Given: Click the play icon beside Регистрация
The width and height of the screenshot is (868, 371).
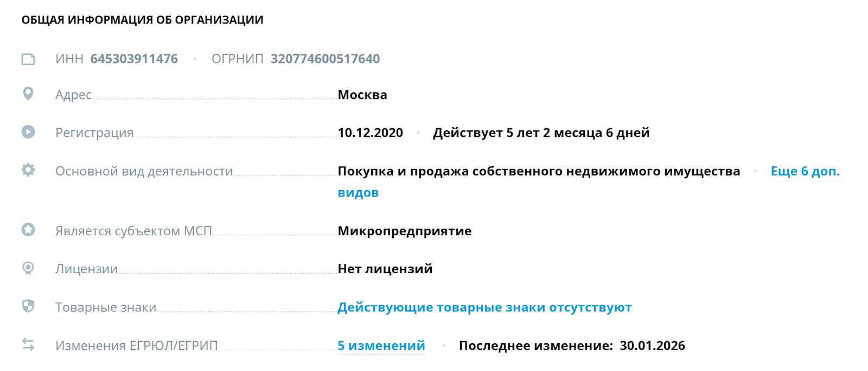Looking at the screenshot, I should point(27,131).
